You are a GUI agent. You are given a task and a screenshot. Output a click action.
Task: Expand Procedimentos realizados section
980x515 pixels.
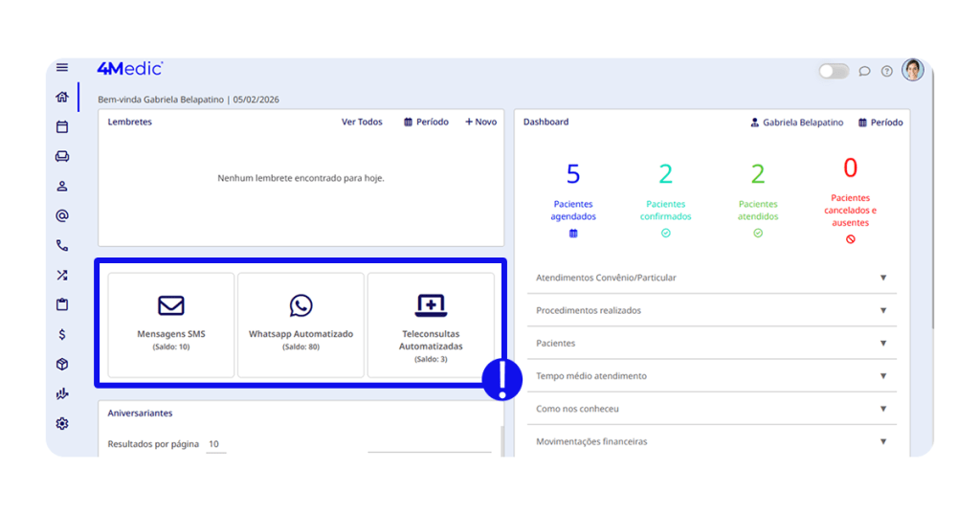[x=882, y=310]
